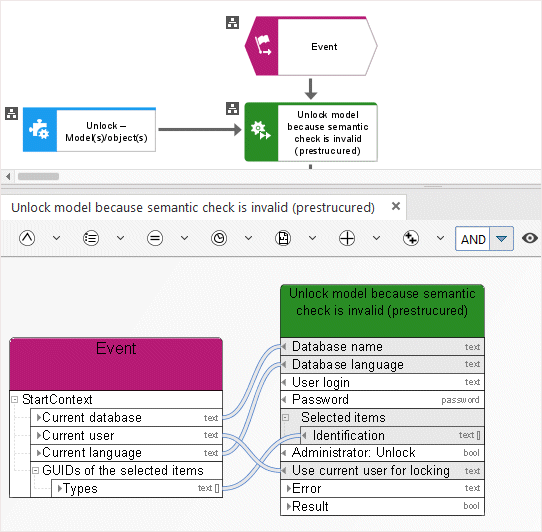Toggle the eye visibility icon
Screen dimensions: 542x532
tap(530, 238)
